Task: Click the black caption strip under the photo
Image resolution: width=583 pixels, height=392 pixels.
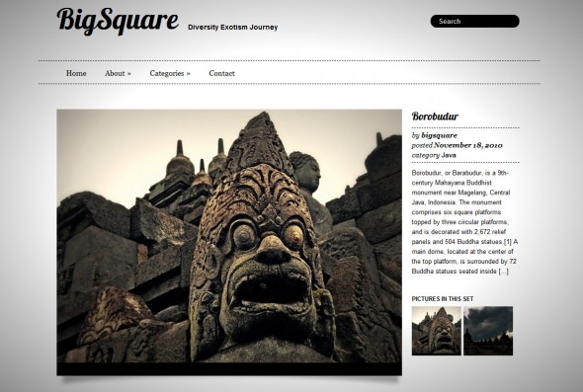Action: click(229, 369)
